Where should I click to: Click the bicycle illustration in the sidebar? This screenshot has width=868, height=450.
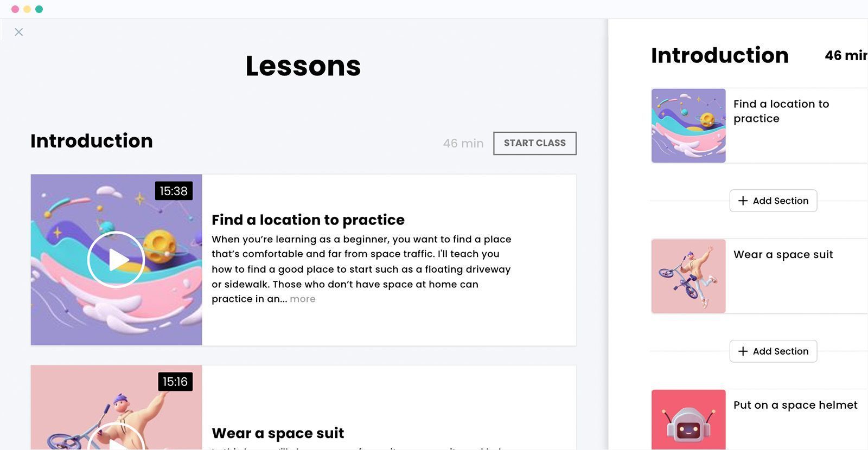pos(688,275)
